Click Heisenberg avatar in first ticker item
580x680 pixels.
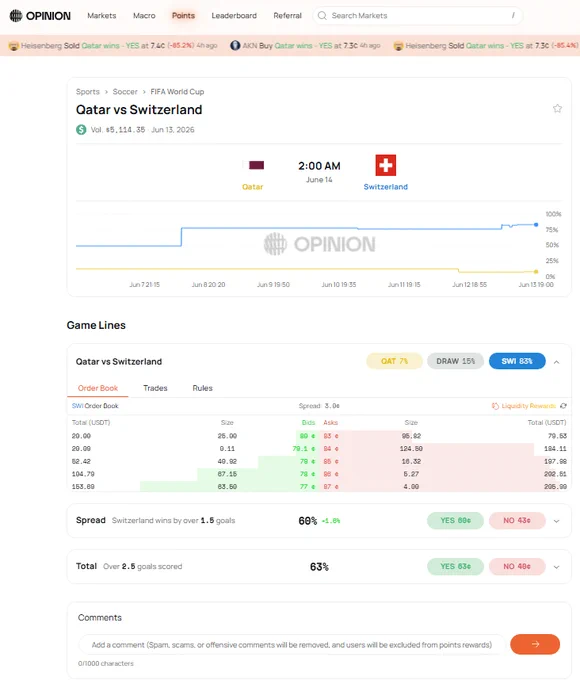tap(14, 46)
